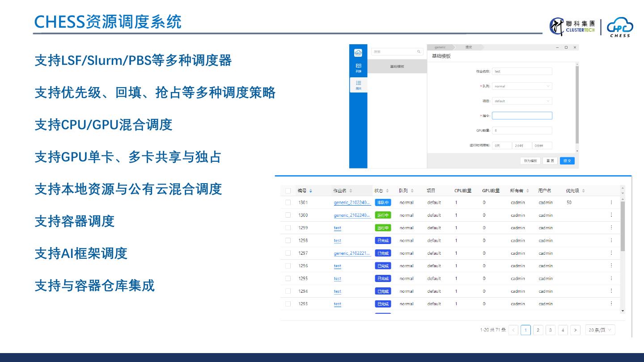Click the 作业名称 field containing test

click(x=522, y=72)
